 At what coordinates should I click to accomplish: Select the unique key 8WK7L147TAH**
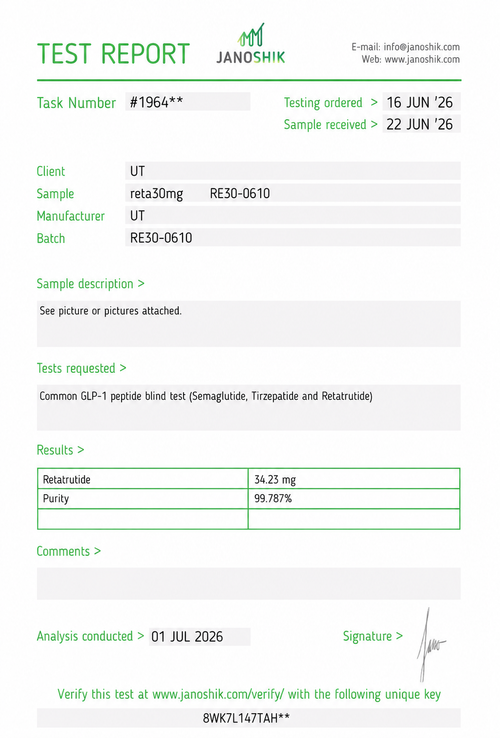click(x=249, y=718)
